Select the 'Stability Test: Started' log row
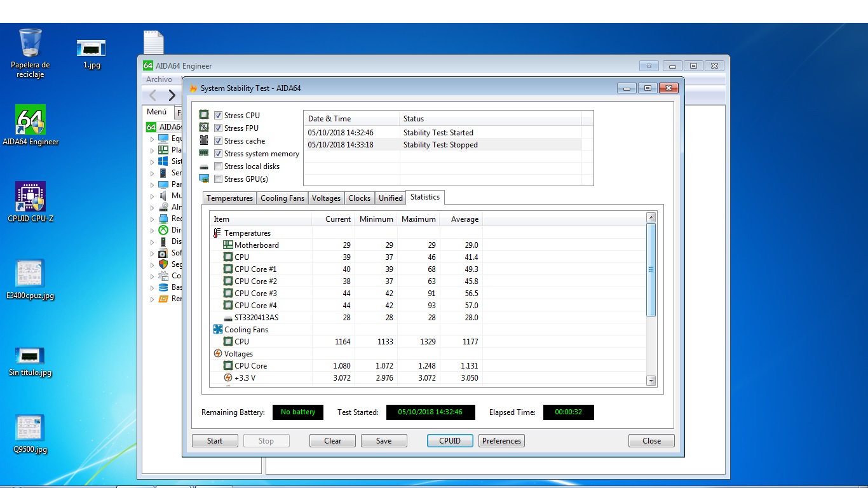Image resolution: width=868 pixels, height=488 pixels. [443, 133]
